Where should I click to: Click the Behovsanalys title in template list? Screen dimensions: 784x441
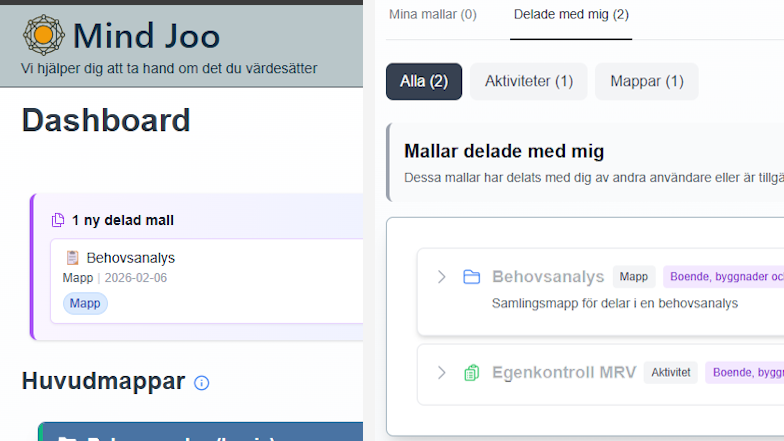click(x=548, y=276)
